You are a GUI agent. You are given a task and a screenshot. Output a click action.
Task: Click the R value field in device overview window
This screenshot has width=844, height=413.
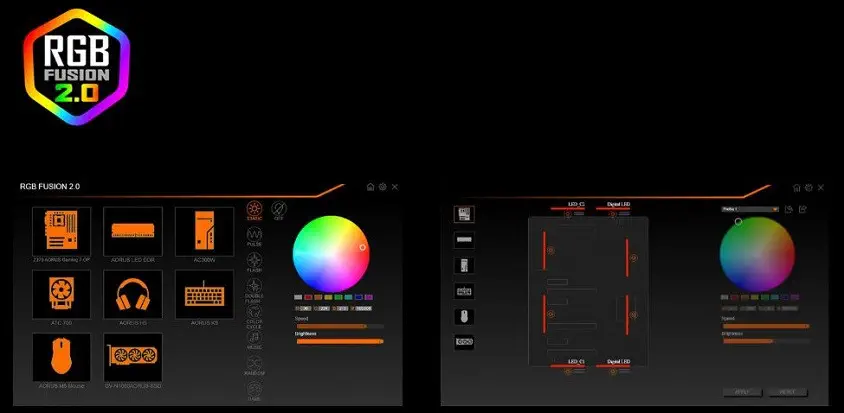pos(305,309)
